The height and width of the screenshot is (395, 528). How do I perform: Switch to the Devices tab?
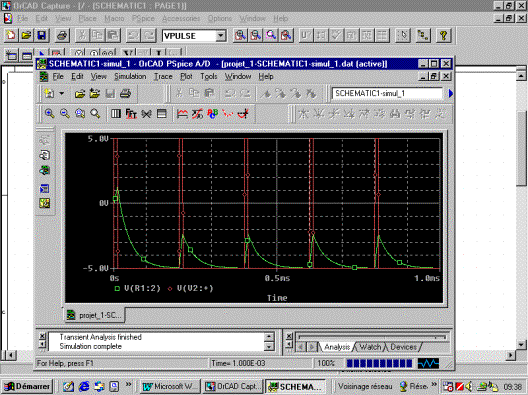(403, 347)
